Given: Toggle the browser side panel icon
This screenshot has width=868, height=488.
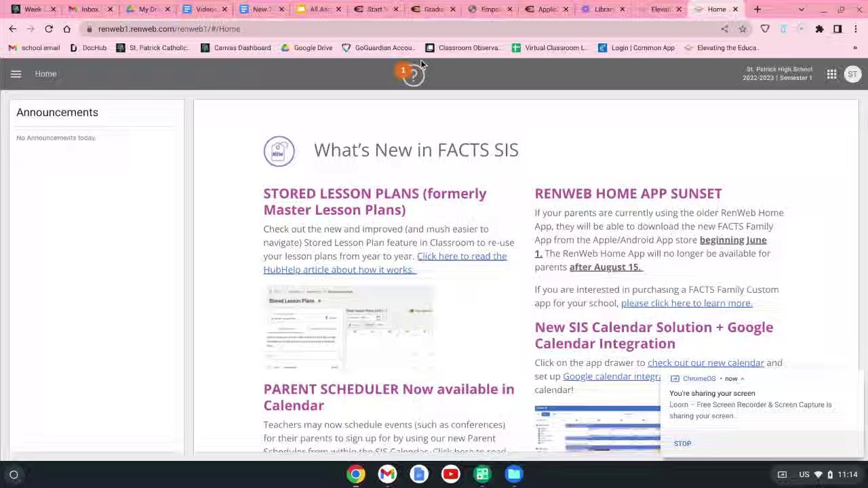Looking at the screenshot, I should (837, 29).
